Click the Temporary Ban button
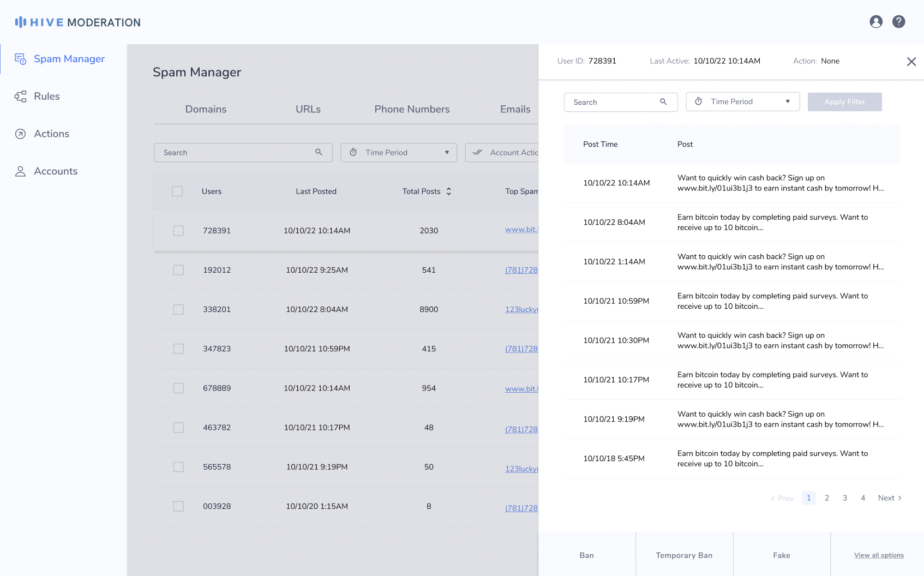 [x=684, y=555]
